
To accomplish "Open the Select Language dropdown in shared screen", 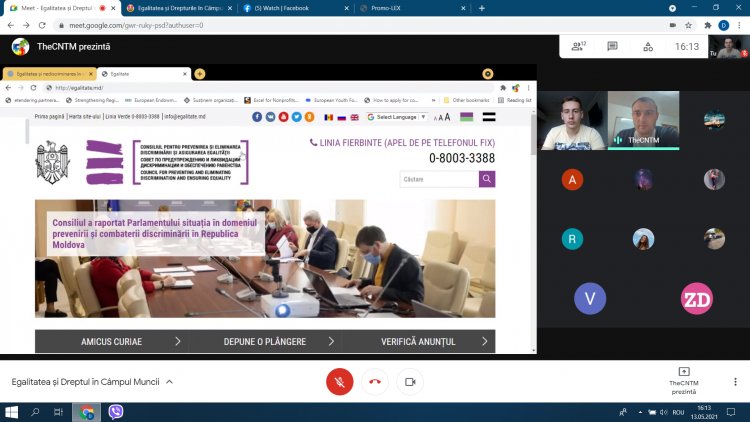I will [397, 117].
